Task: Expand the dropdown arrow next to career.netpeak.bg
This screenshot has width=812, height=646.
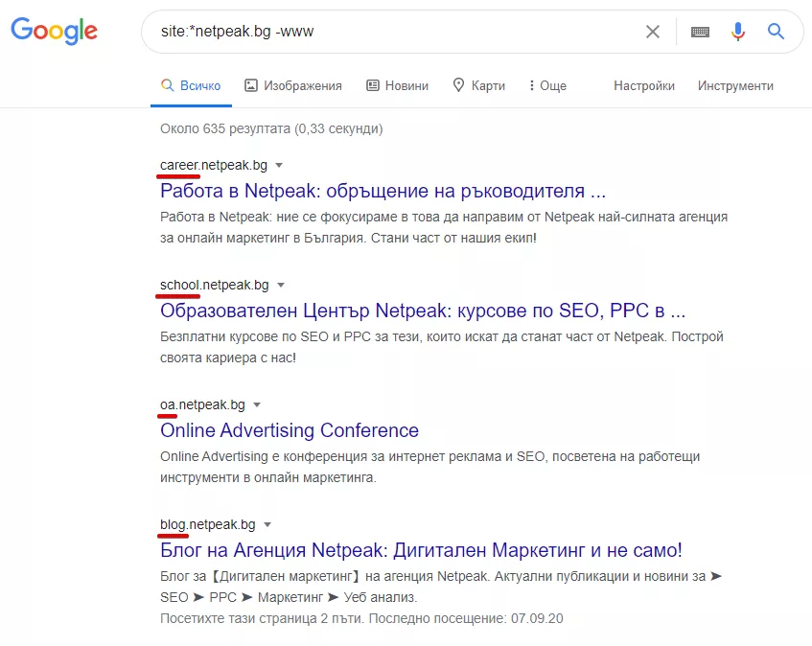Action: coord(279,165)
